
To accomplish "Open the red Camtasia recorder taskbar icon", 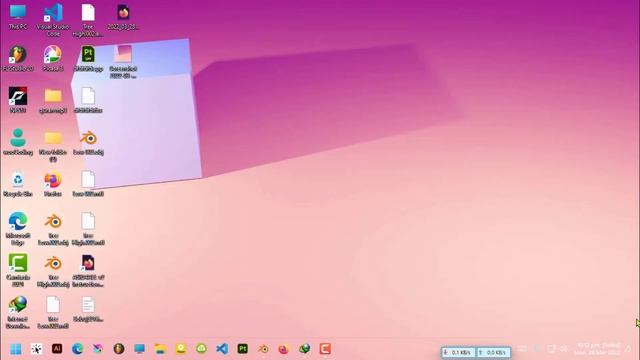I will [325, 349].
